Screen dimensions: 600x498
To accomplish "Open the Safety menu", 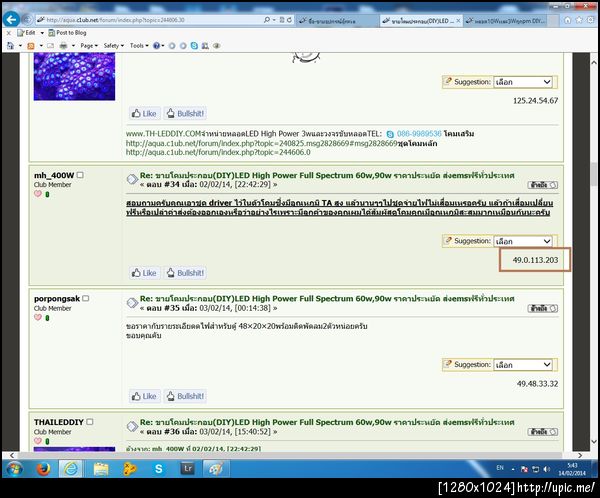I will pyautogui.click(x=114, y=46).
